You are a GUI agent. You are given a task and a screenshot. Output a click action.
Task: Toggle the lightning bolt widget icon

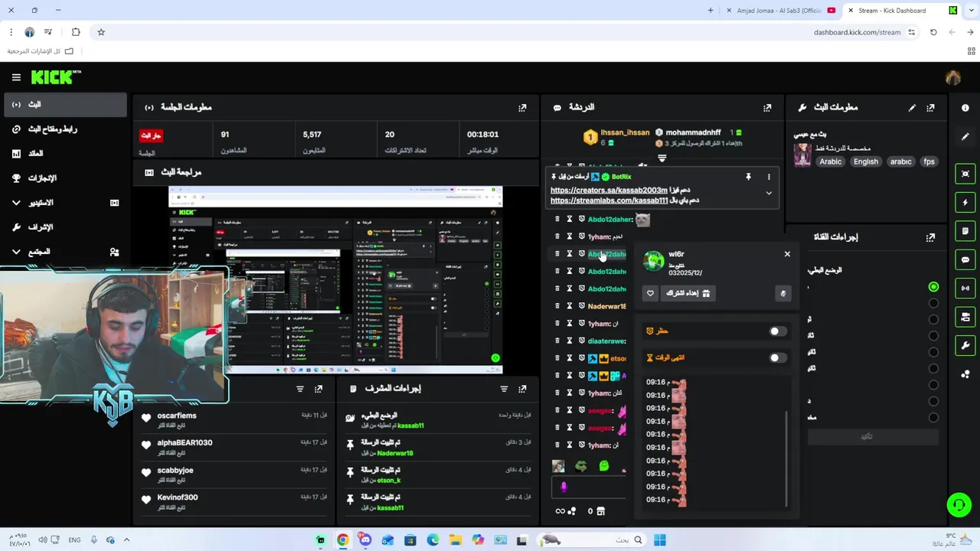click(965, 203)
